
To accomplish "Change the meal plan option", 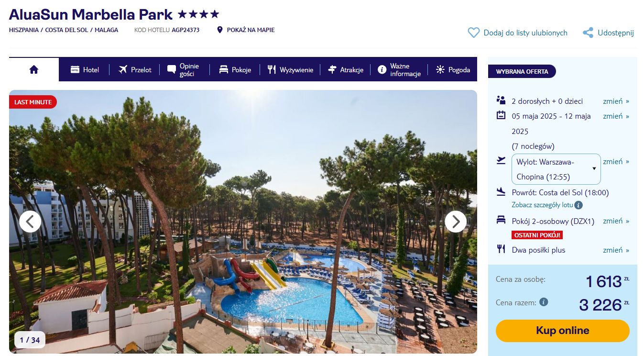I will pos(616,250).
